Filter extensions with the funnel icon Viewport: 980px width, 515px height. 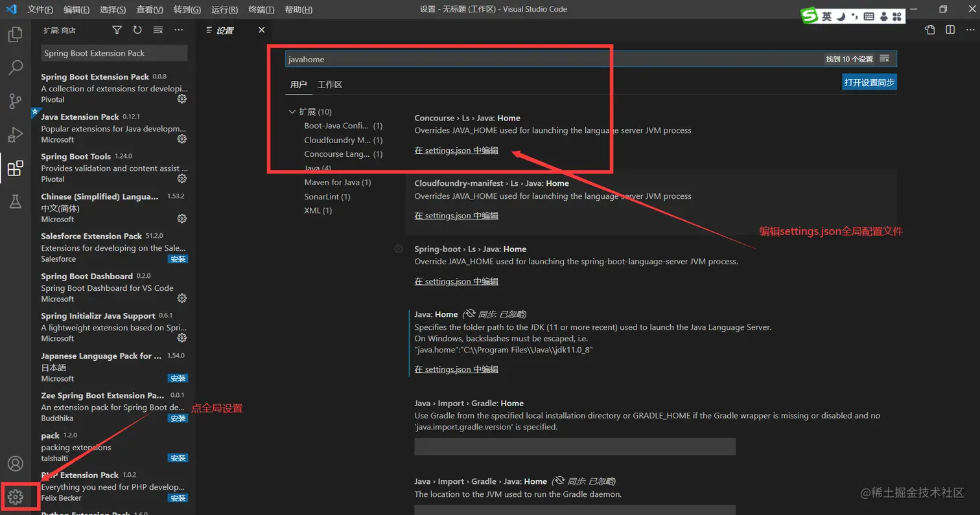(x=117, y=30)
